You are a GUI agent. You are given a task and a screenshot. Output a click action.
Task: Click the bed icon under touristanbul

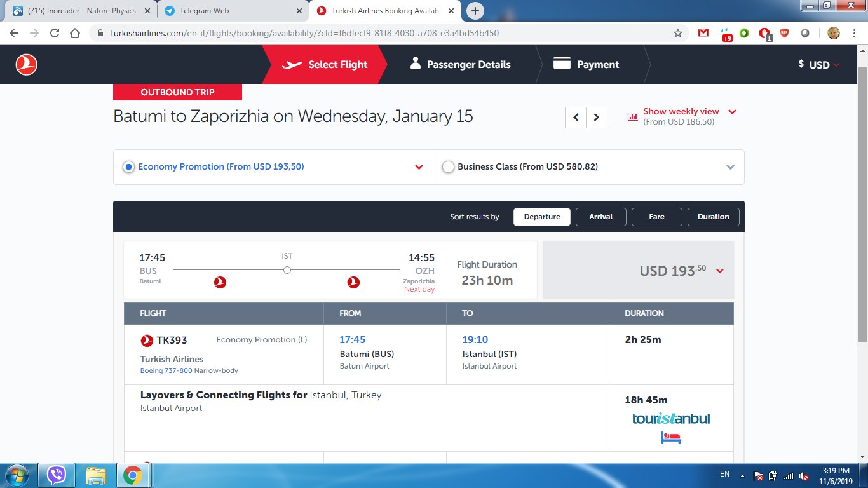[x=670, y=437]
